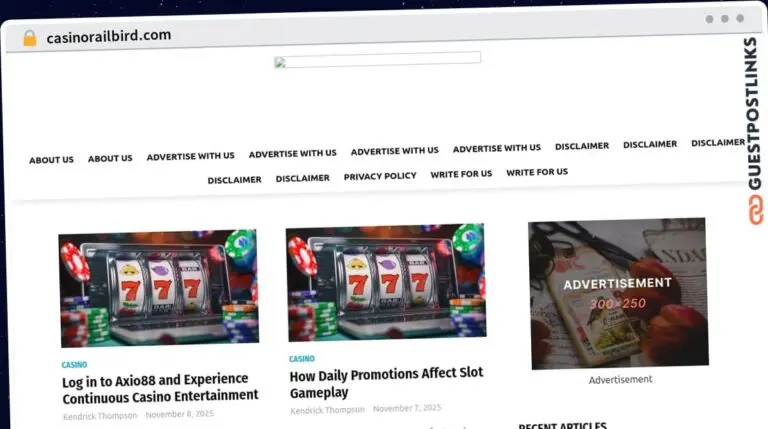Click the November 8, 2025 post date
The height and width of the screenshot is (429, 768).
(179, 415)
